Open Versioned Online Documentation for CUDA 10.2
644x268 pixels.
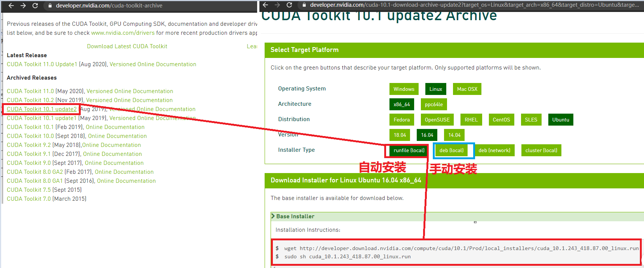point(129,100)
